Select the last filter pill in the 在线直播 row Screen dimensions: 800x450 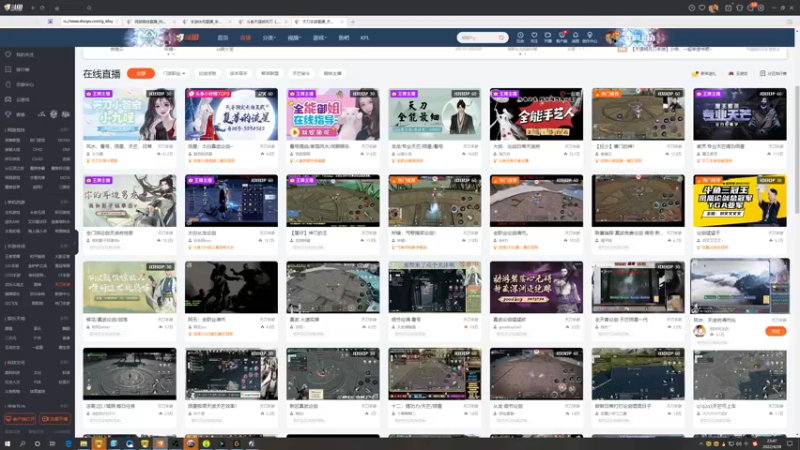[332, 73]
